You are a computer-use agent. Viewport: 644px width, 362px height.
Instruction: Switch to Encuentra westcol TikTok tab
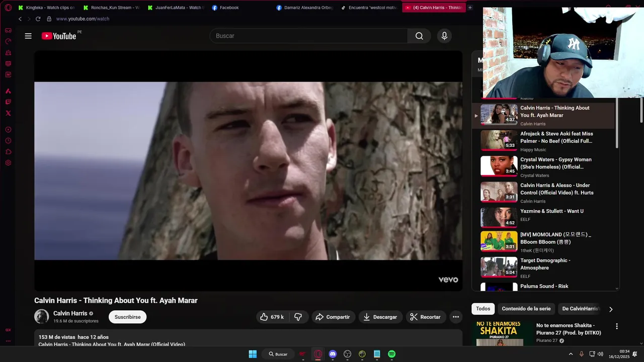coord(369,8)
